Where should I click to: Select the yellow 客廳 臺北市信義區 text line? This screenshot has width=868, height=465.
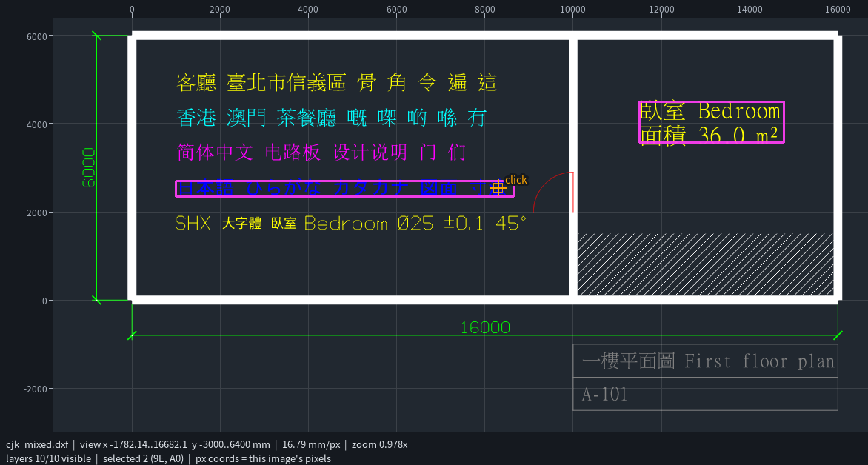click(336, 83)
